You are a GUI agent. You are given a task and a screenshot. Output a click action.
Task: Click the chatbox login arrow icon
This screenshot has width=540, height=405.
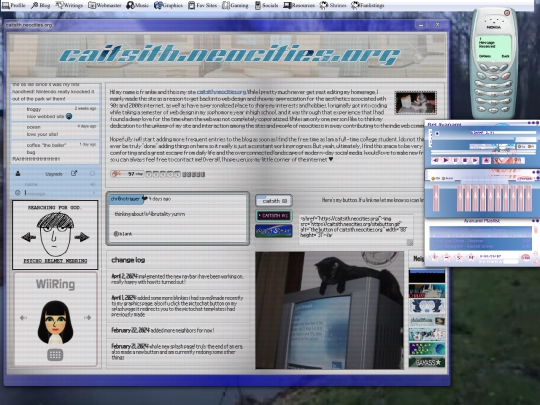(93, 184)
